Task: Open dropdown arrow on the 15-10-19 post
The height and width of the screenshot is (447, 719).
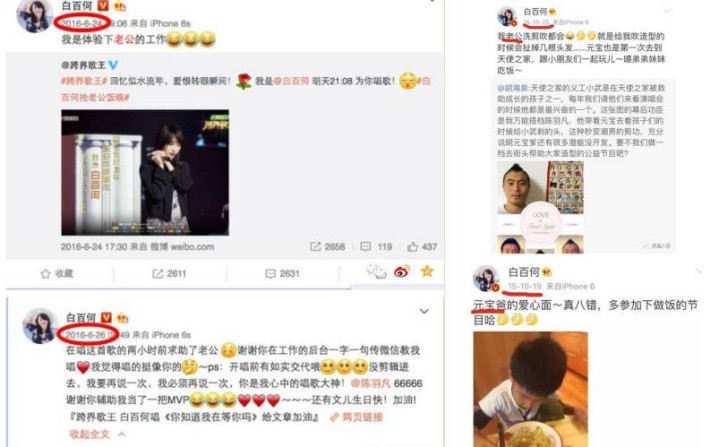Action: tap(699, 271)
